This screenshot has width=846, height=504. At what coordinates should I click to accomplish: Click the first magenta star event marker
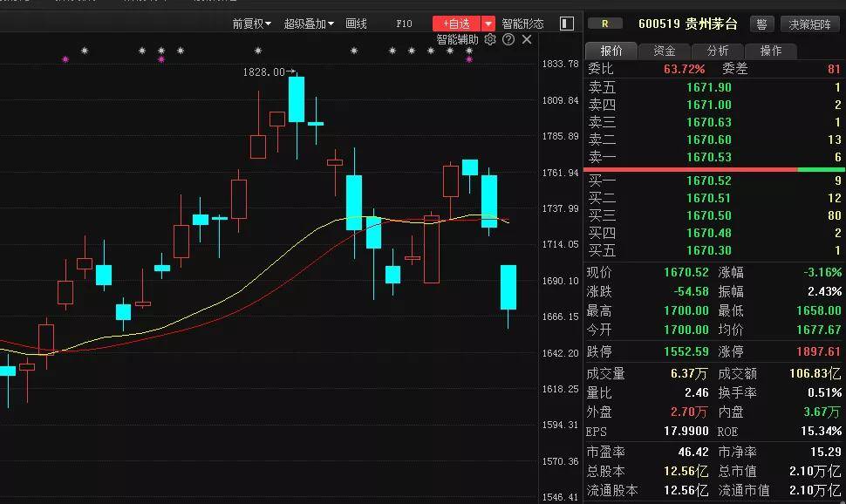(65, 59)
